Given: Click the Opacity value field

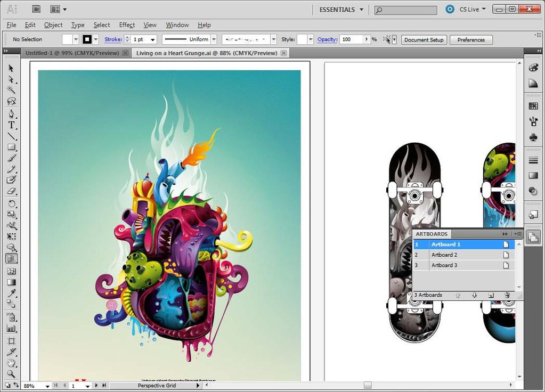Looking at the screenshot, I should tap(352, 39).
